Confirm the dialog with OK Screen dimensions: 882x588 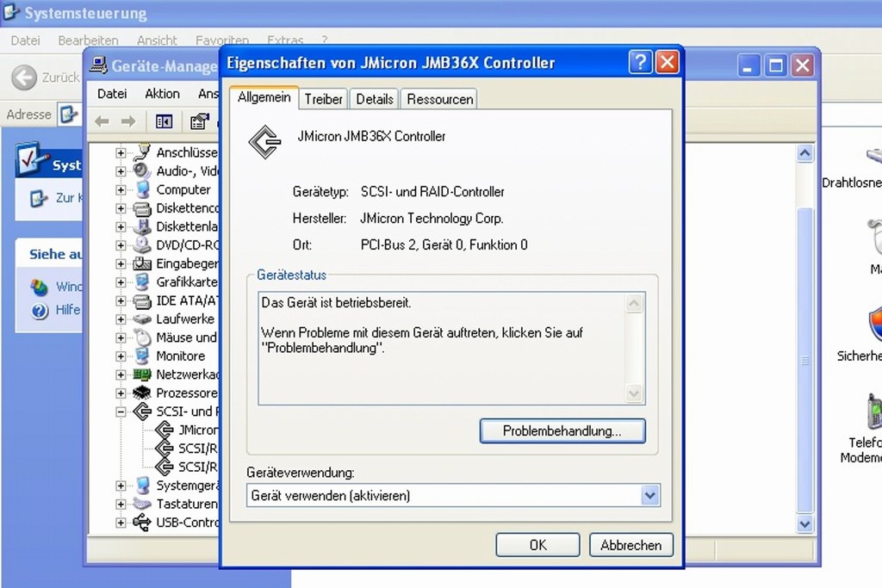(x=537, y=545)
